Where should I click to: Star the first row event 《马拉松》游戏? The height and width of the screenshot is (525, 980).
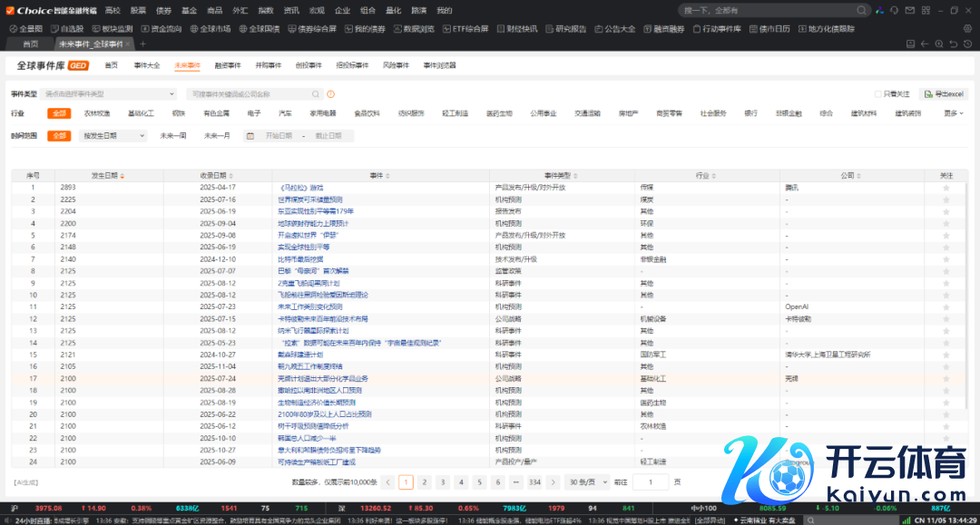click(946, 188)
